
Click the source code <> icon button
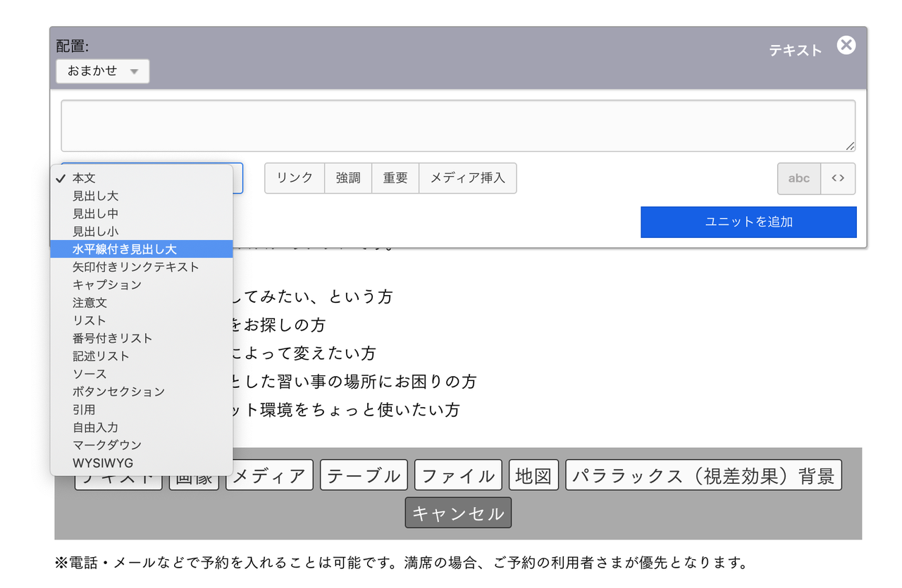pyautogui.click(x=838, y=178)
